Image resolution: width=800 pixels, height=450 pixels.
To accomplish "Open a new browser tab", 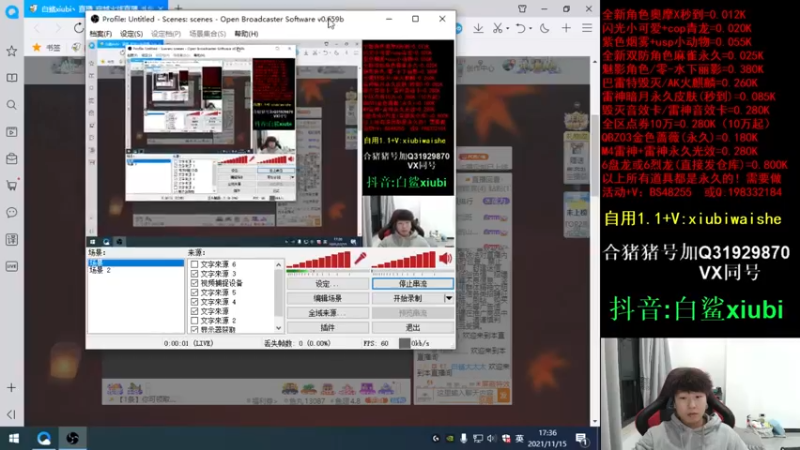I will 179,8.
